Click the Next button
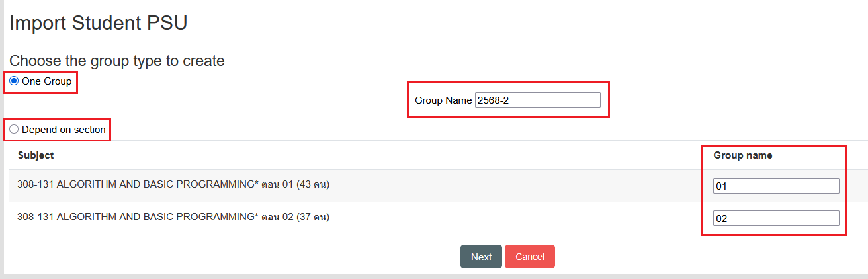The width and height of the screenshot is (868, 279). pyautogui.click(x=481, y=257)
